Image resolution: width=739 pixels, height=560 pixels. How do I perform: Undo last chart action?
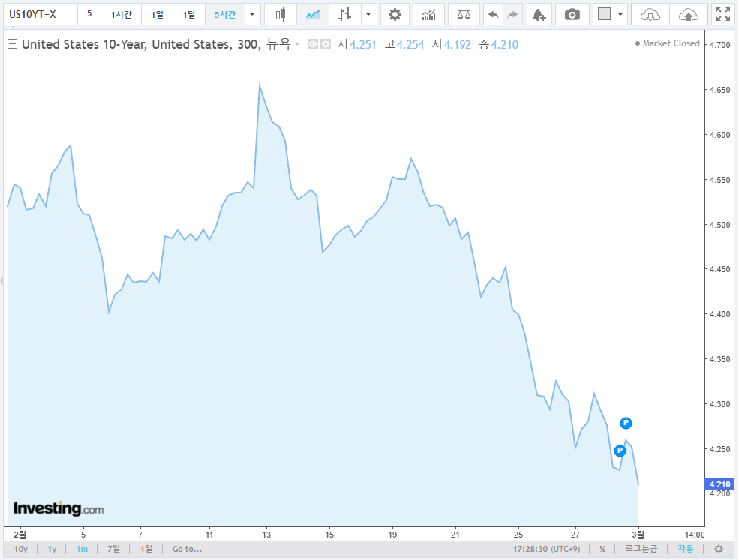click(x=493, y=14)
